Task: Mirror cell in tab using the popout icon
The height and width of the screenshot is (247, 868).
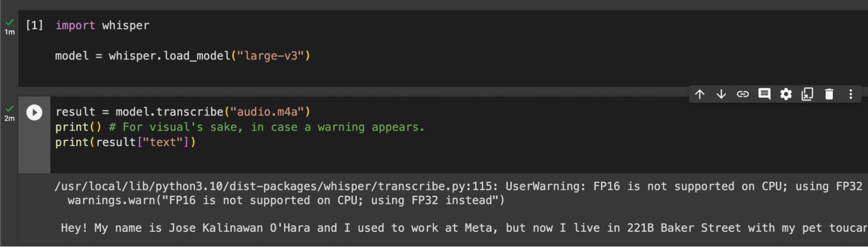Action: pos(807,94)
